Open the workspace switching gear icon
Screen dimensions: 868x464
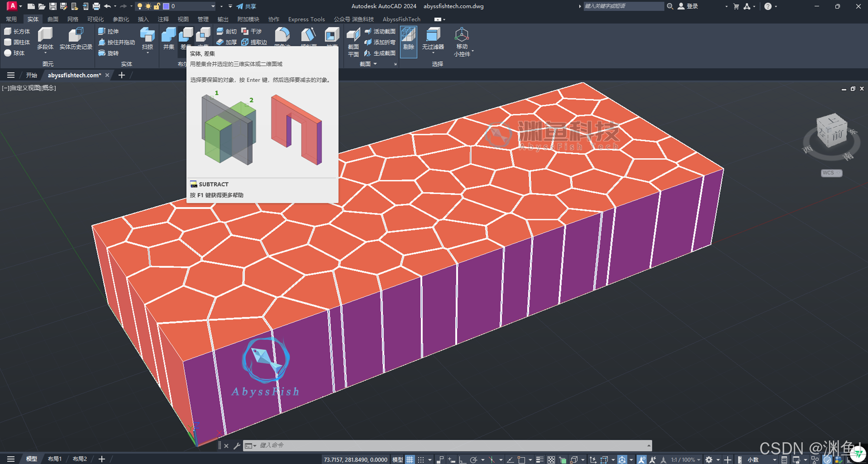tap(709, 459)
